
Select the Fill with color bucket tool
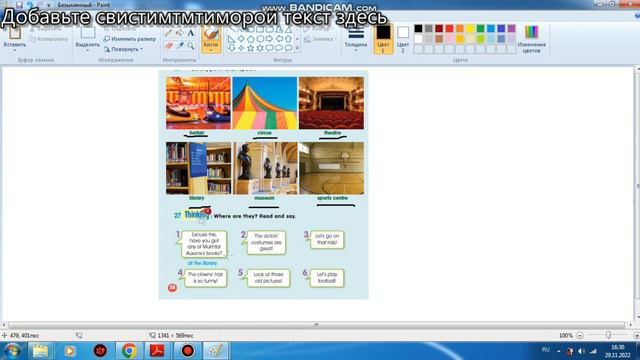coord(180,33)
